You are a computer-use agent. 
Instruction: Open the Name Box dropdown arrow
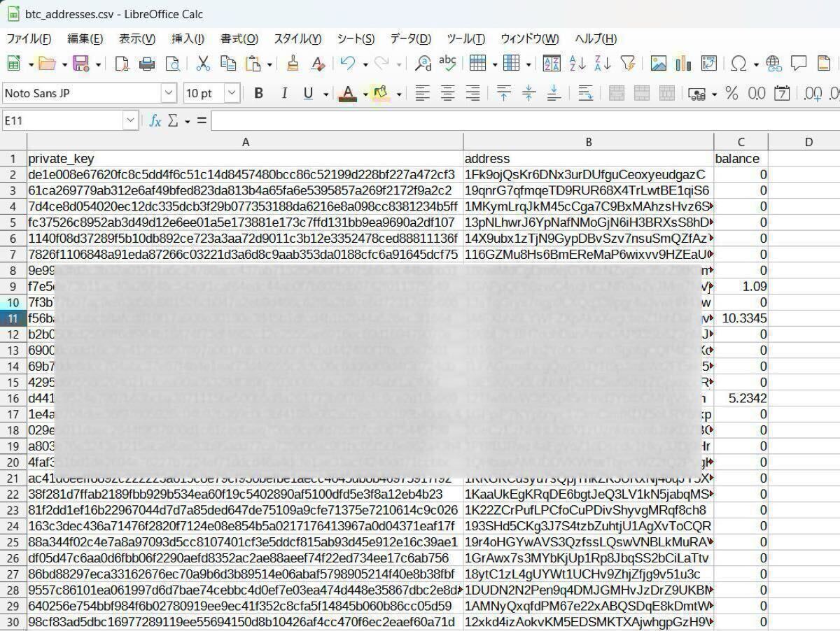pos(130,121)
